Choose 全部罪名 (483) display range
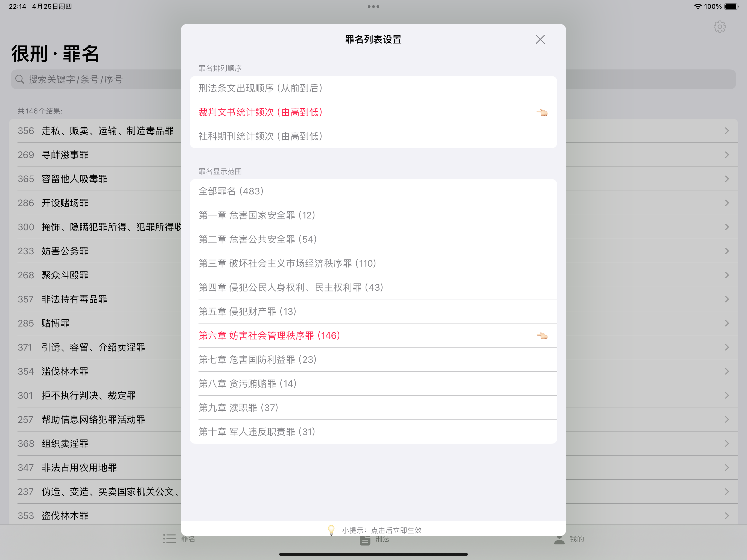Screen dimensions: 747x560 (373, 191)
